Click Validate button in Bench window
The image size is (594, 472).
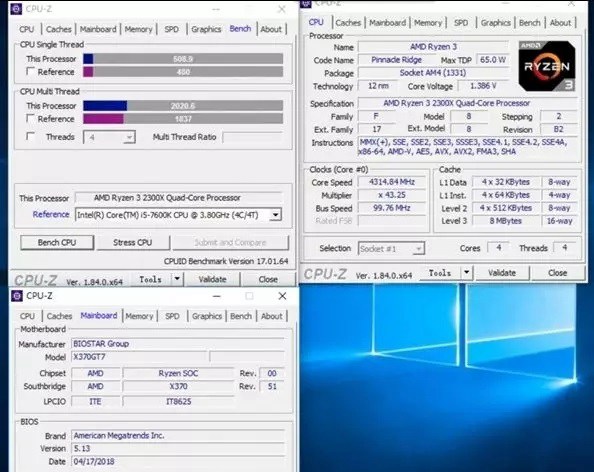(212, 279)
